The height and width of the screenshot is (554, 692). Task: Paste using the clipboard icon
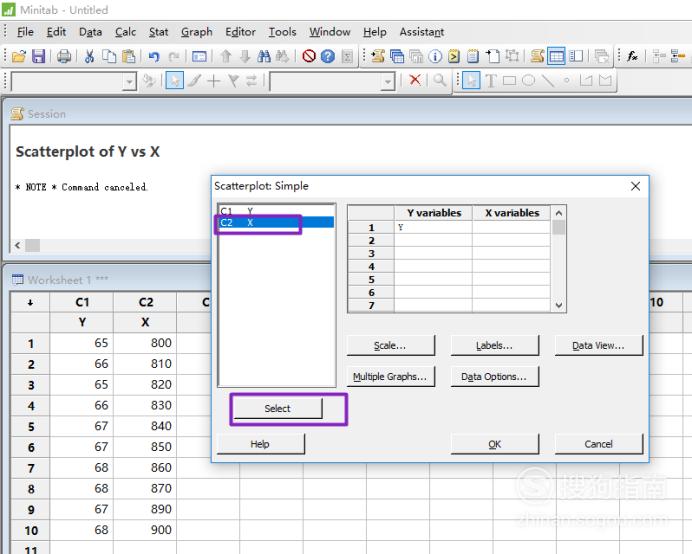point(128,57)
